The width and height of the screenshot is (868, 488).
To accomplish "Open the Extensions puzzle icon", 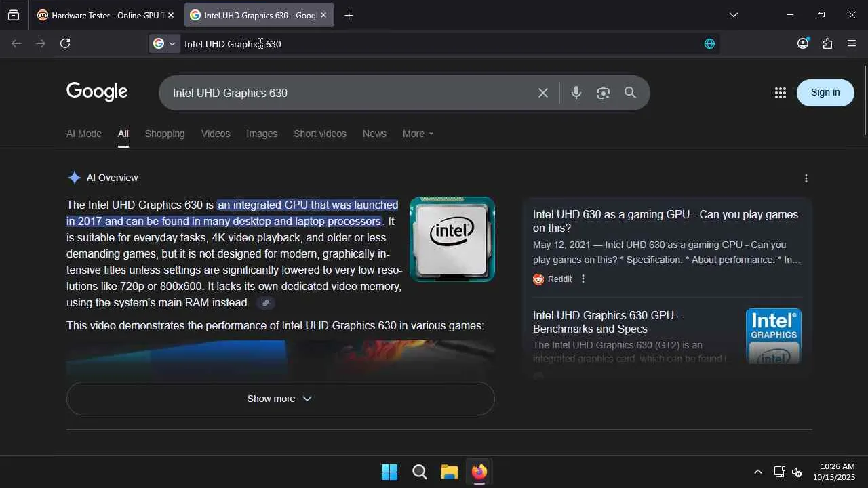I will coord(827,43).
